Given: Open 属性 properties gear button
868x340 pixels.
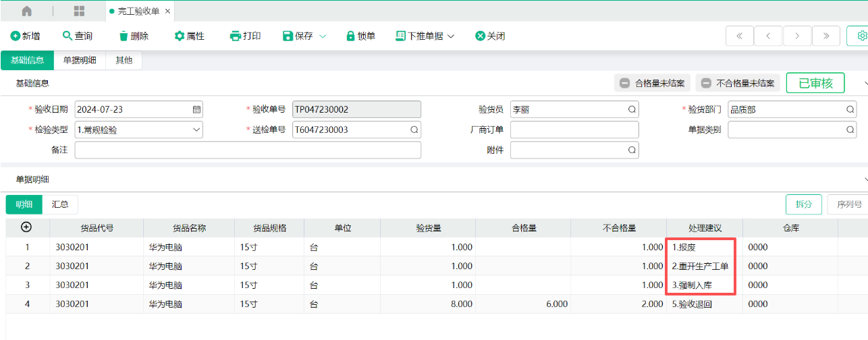Looking at the screenshot, I should [189, 36].
